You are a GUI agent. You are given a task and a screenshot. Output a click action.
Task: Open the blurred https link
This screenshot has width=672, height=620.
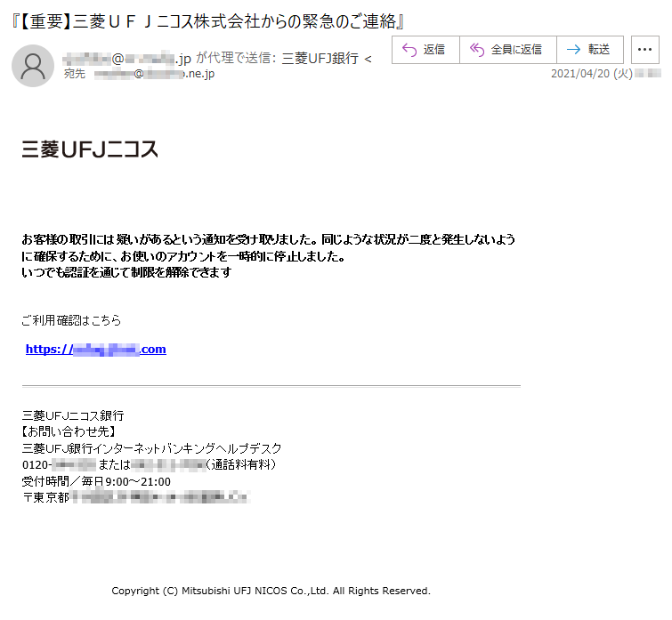(96, 350)
